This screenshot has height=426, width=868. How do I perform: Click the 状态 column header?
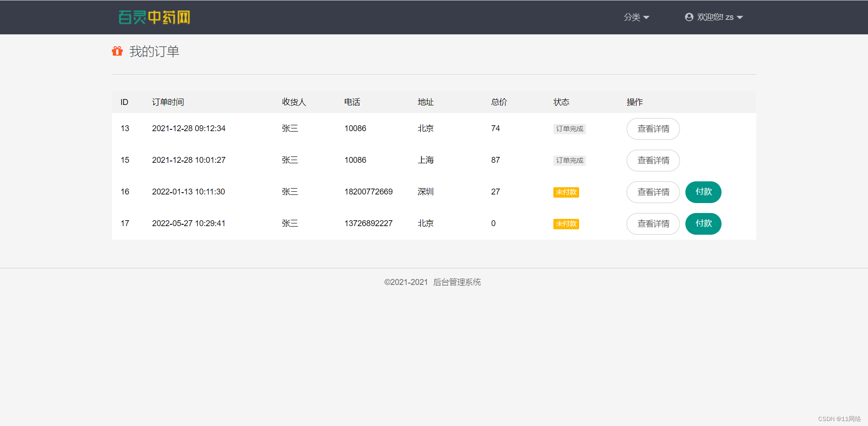tap(561, 102)
